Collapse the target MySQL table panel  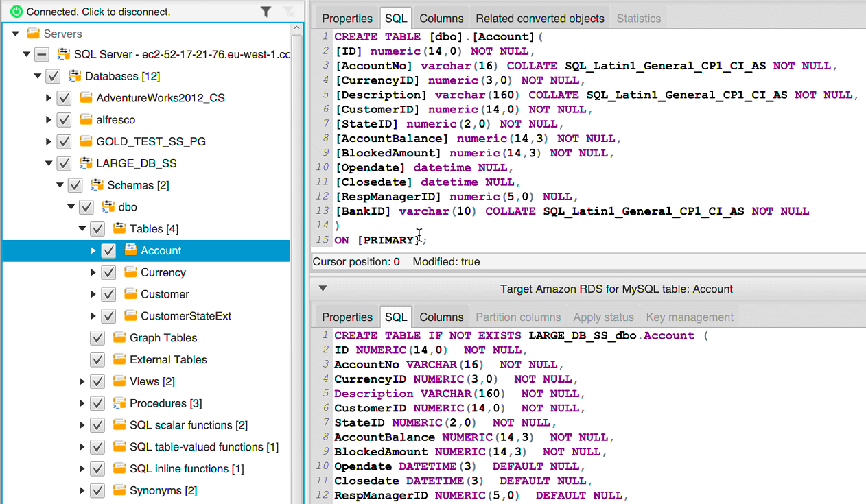click(322, 288)
